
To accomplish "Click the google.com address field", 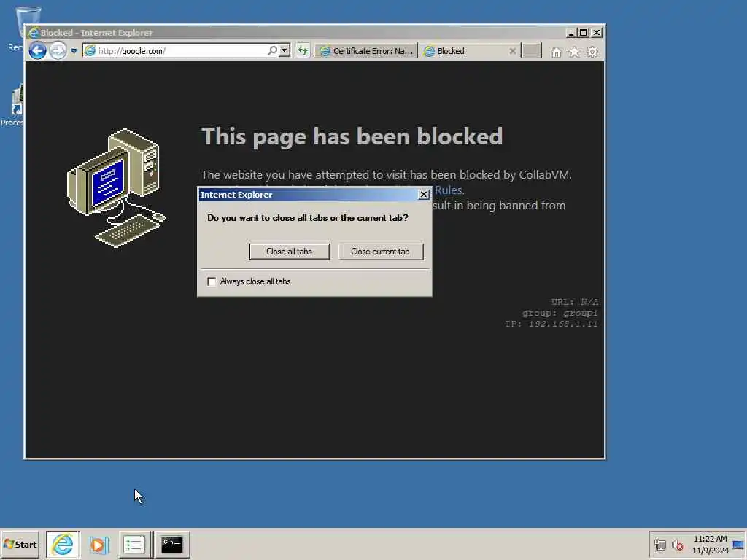I will [181, 51].
